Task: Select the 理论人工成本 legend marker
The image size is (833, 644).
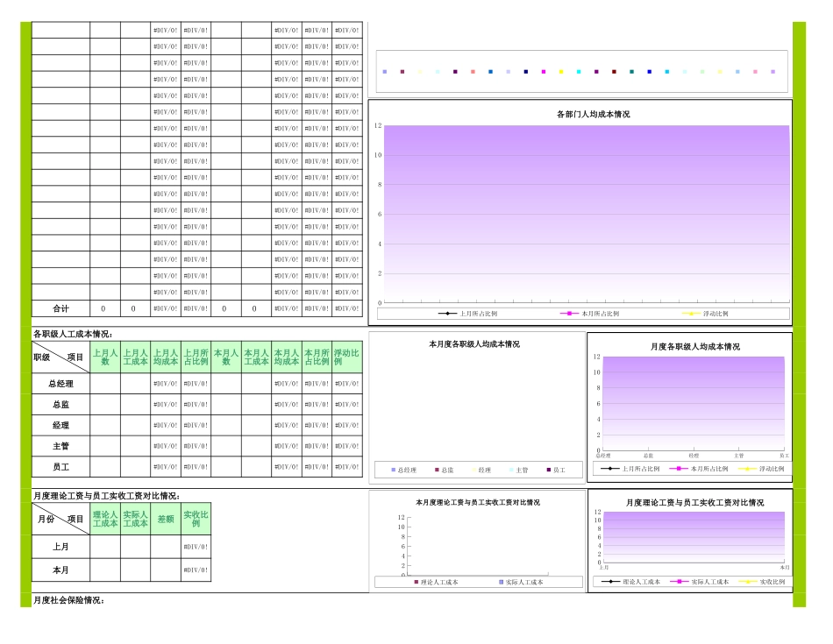Action: click(x=415, y=581)
